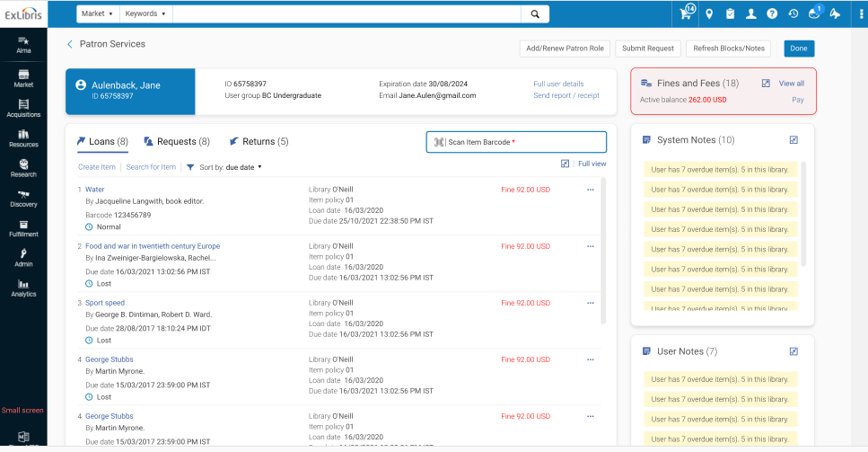Expand Fines and Fees panel icon

766,83
